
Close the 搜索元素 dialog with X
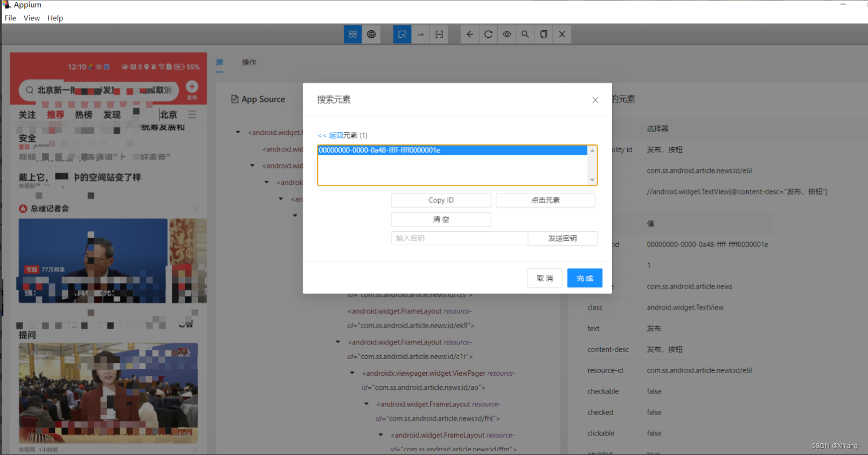(595, 100)
